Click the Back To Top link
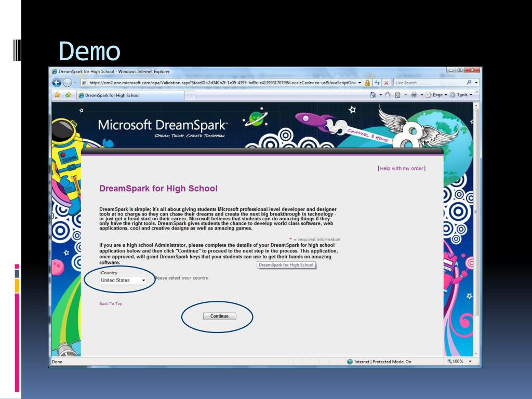Image resolution: width=532 pixels, height=399 pixels. click(111, 303)
